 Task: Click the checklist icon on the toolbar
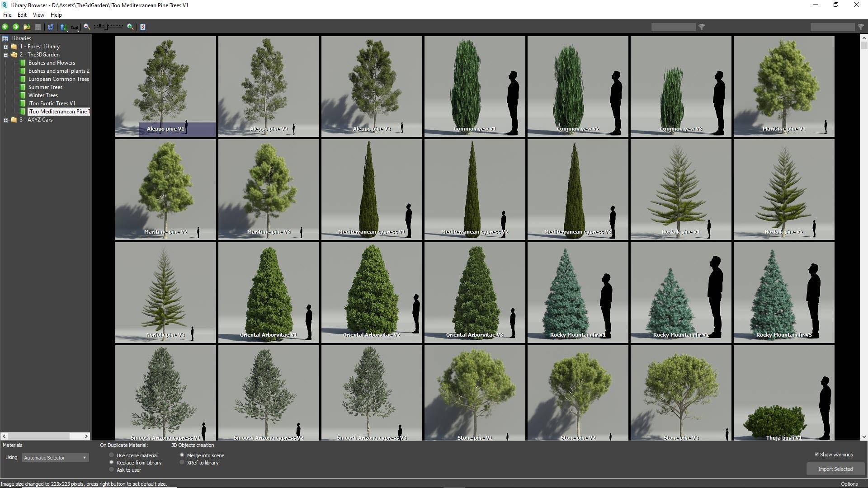click(x=143, y=27)
